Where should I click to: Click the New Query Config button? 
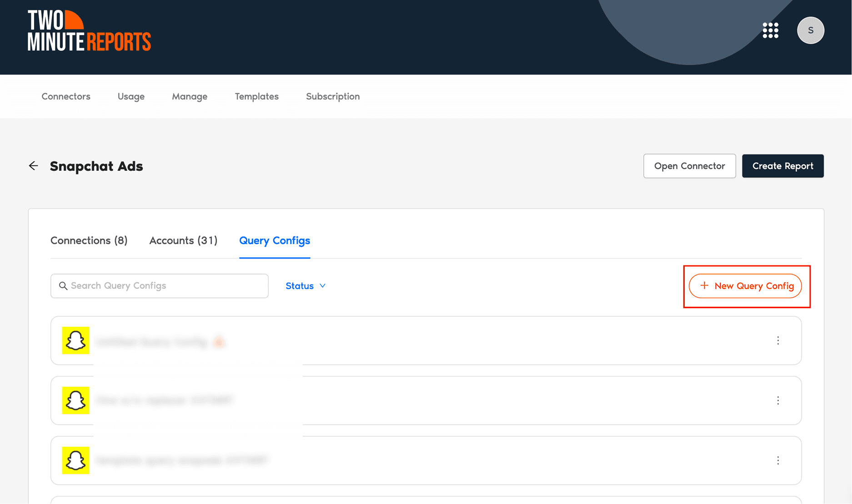pyautogui.click(x=746, y=286)
